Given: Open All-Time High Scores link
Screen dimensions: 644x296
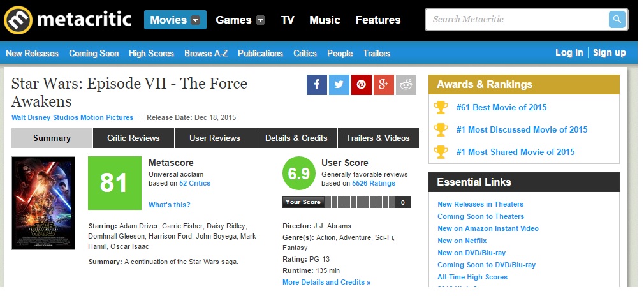Looking at the screenshot, I should (x=472, y=277).
